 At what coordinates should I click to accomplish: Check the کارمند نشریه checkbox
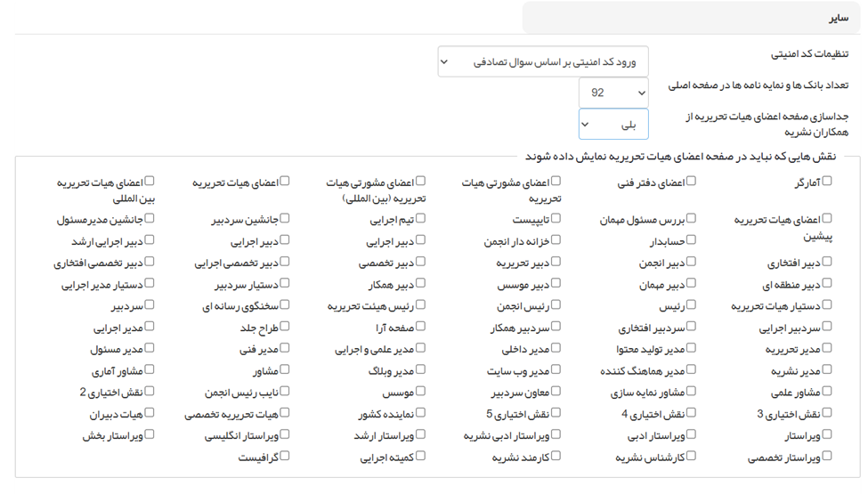556,456
